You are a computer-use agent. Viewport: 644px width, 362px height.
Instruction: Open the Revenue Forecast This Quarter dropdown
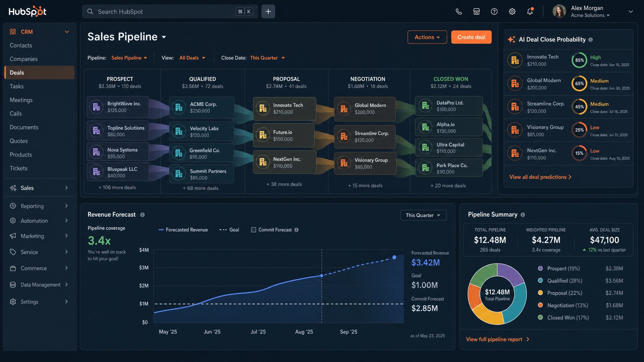423,215
